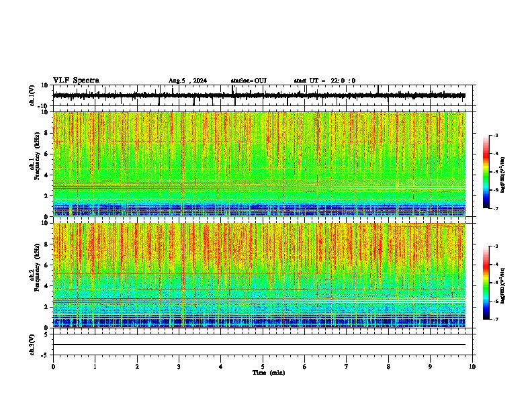
Task: Click the "-7" label of ch.2 color scale
Action: click(x=496, y=319)
